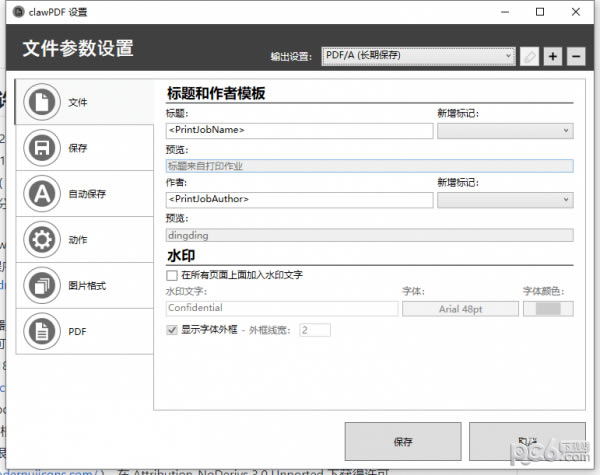Screen dimensions: 600x475
Task: Click the Confidential watermark text field
Action: coord(282,309)
